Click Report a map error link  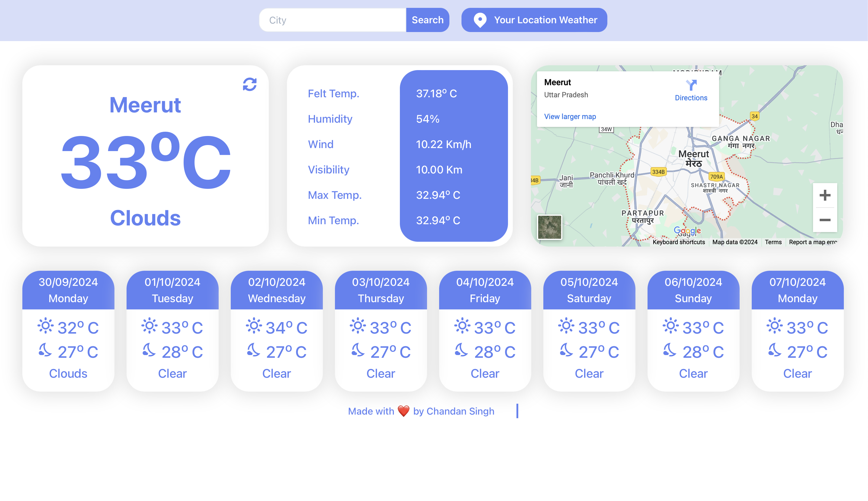(x=813, y=242)
